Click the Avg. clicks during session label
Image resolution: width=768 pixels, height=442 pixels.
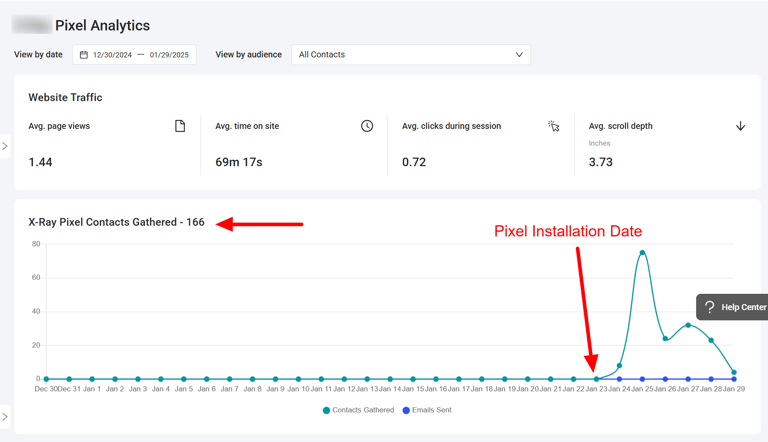tap(452, 126)
